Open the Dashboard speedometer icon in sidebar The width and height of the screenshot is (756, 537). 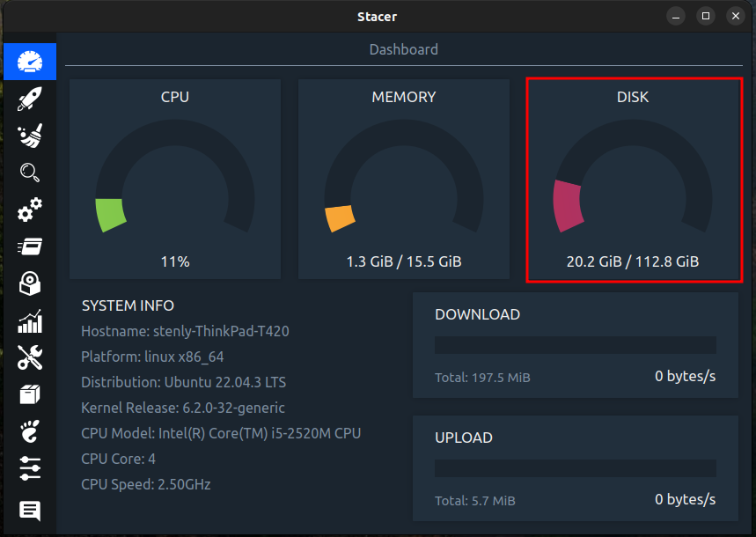click(x=30, y=62)
